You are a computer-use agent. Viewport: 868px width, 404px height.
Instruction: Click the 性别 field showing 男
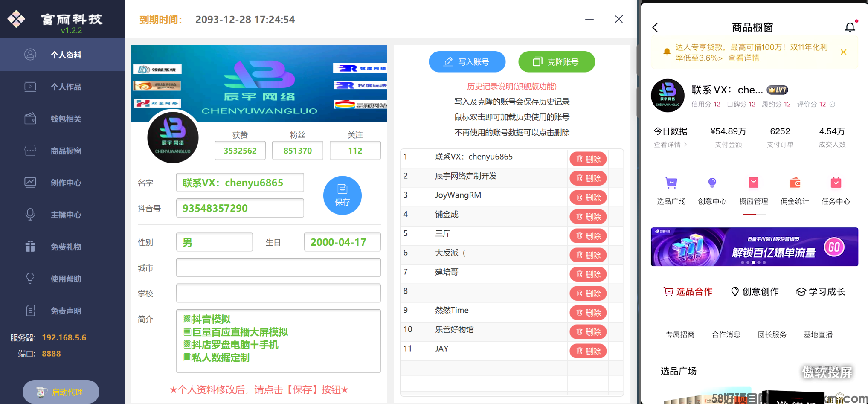[x=215, y=242]
